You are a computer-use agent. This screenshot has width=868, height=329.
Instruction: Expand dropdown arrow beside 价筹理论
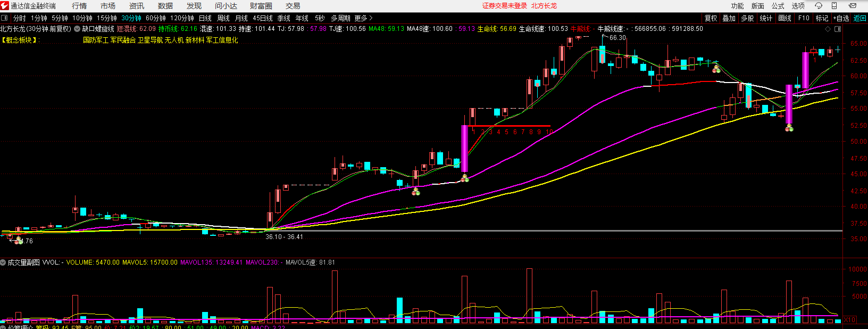coord(3,327)
